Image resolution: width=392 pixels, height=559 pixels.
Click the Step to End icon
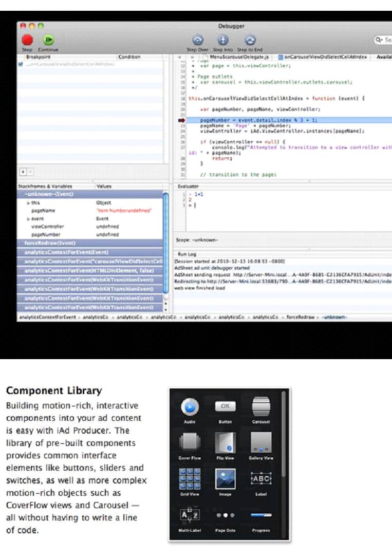click(250, 41)
